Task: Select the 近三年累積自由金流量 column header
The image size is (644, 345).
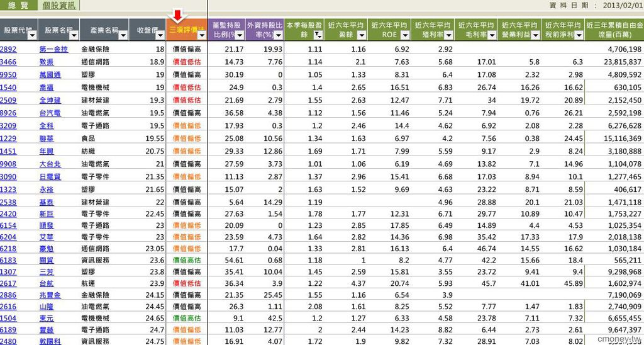Action: point(614,30)
